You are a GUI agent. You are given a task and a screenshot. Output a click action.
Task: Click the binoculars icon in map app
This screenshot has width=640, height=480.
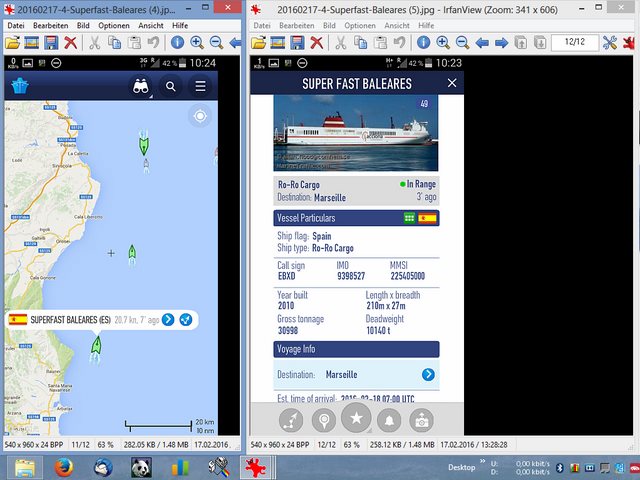(141, 86)
